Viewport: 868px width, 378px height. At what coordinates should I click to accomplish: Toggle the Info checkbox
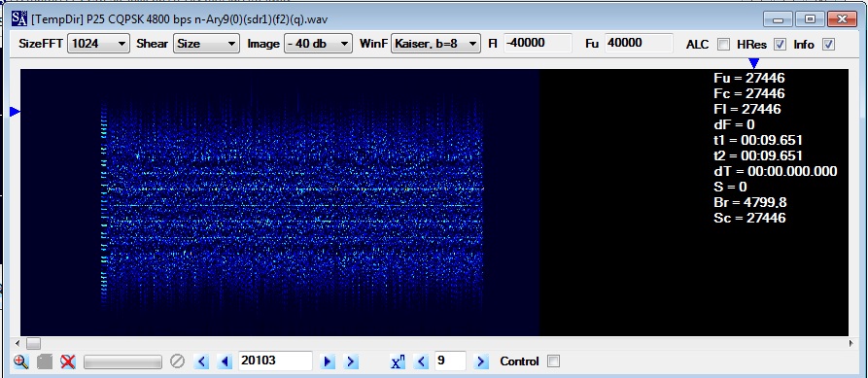click(829, 45)
